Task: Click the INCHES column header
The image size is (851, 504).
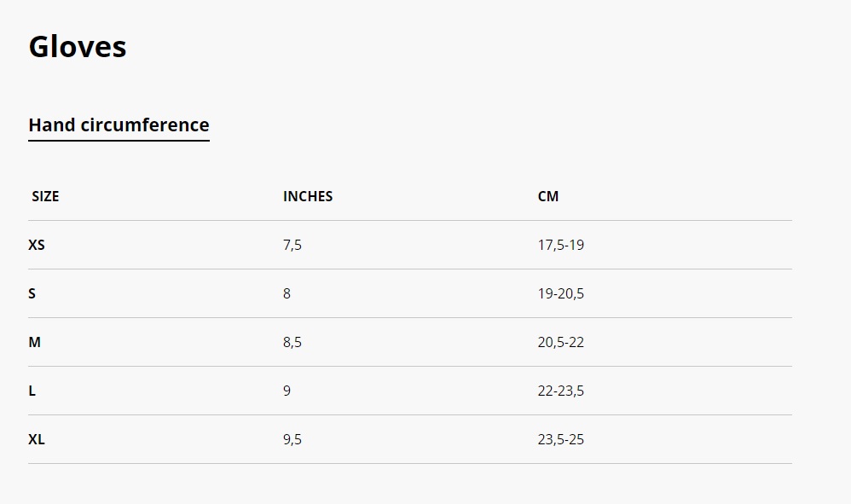Action: 308,196
